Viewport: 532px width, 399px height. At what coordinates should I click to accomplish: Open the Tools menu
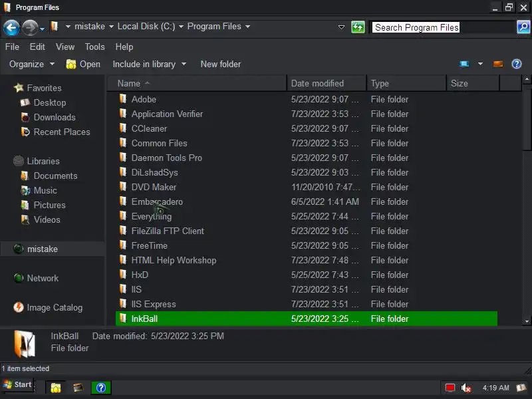[94, 47]
